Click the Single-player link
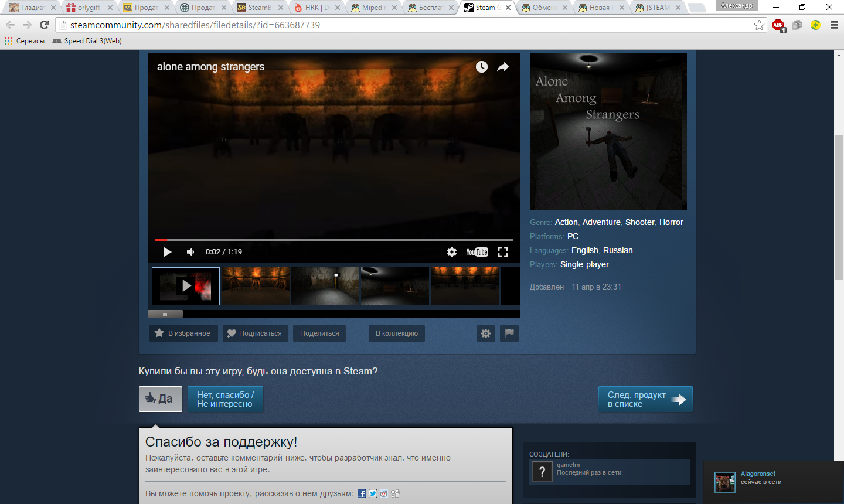 pos(584,264)
